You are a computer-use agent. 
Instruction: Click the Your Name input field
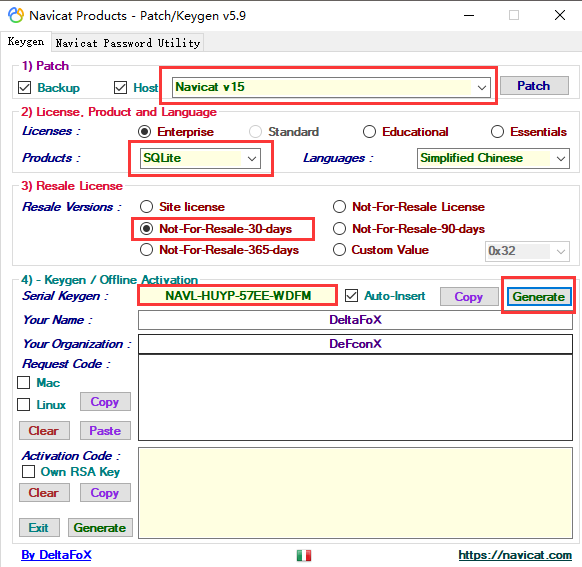[x=355, y=320]
